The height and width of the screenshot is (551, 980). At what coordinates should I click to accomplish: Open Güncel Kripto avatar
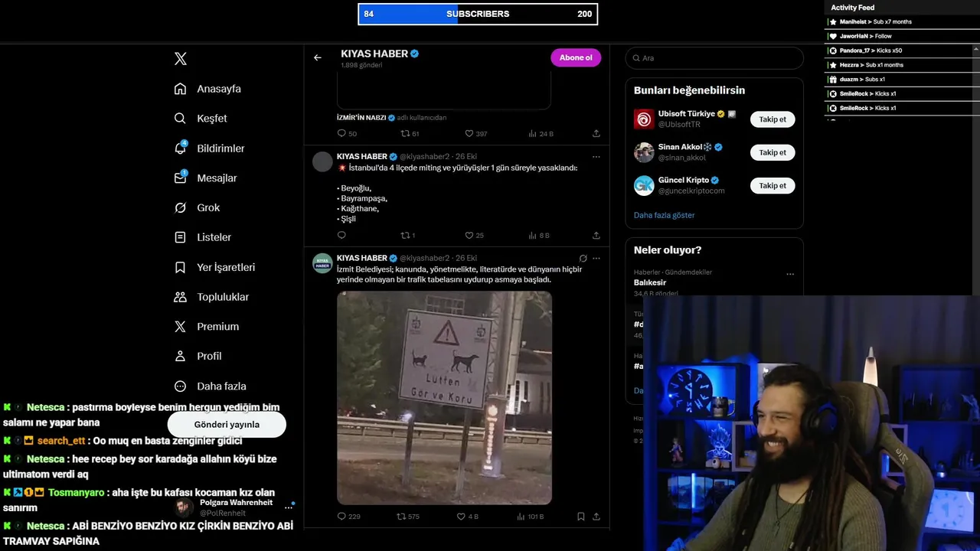click(644, 185)
